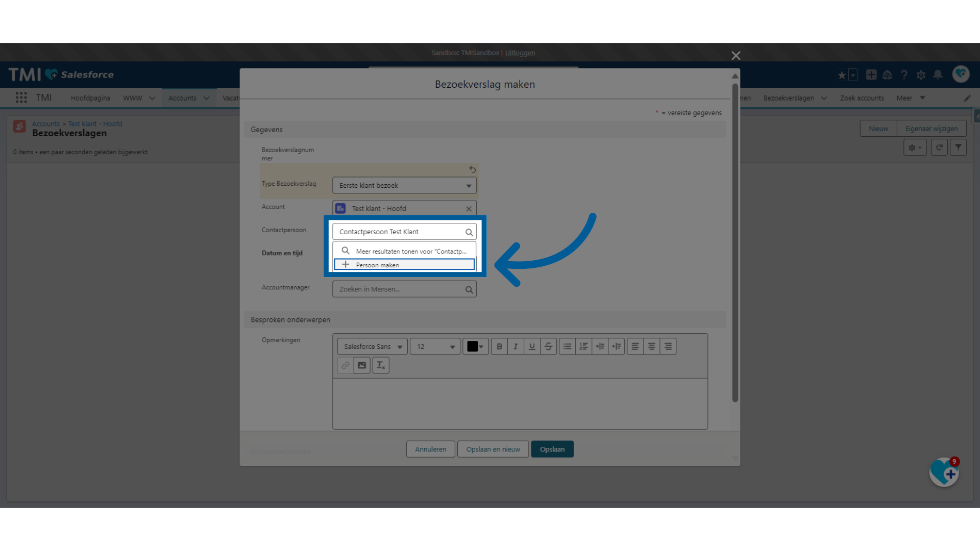
Task: Expand the Bezoekverslagen tab chevron
Action: pos(824,98)
